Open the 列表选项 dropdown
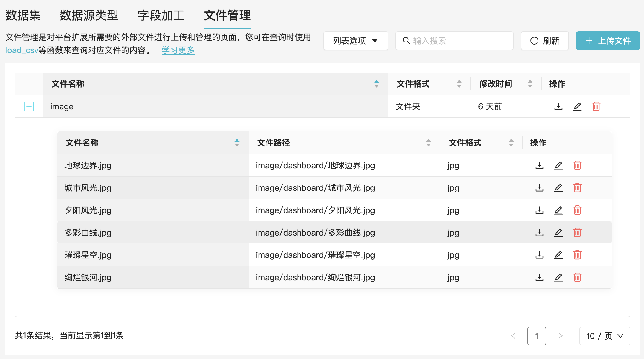644x359 pixels. (x=356, y=41)
